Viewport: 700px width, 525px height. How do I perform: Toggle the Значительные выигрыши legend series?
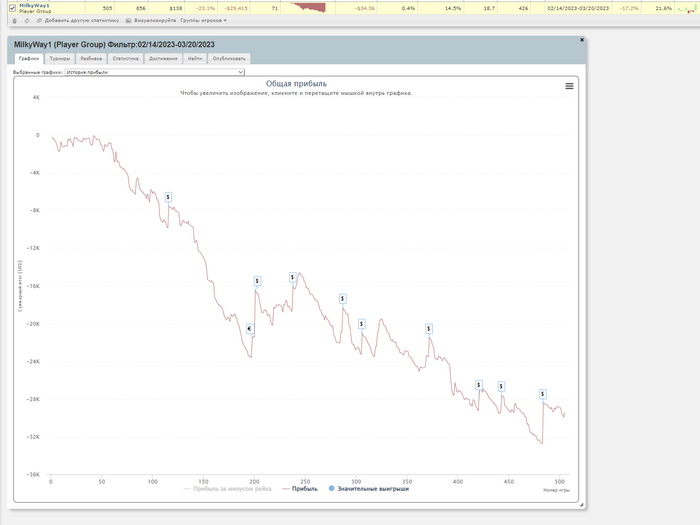369,489
